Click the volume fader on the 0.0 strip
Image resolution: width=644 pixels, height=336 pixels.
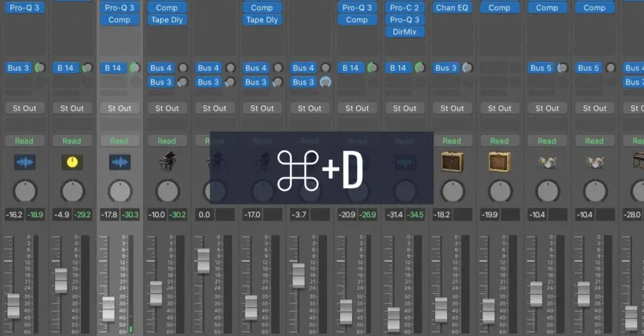(x=204, y=260)
